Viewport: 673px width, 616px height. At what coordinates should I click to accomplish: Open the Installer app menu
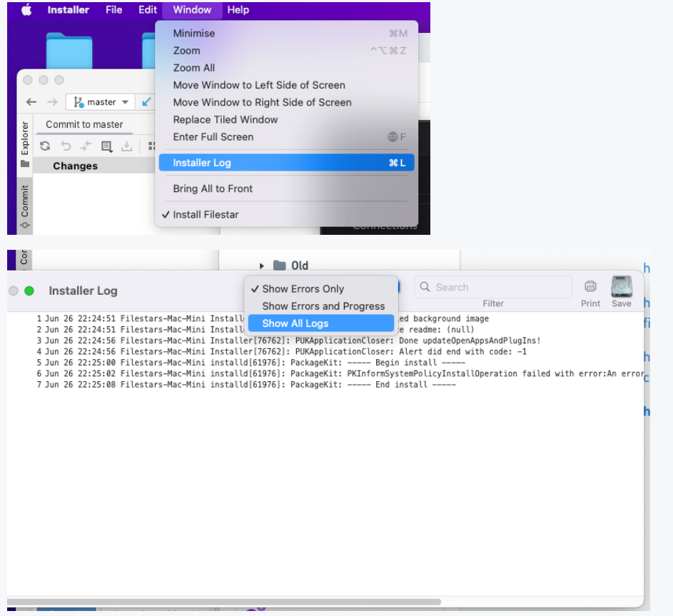click(69, 10)
